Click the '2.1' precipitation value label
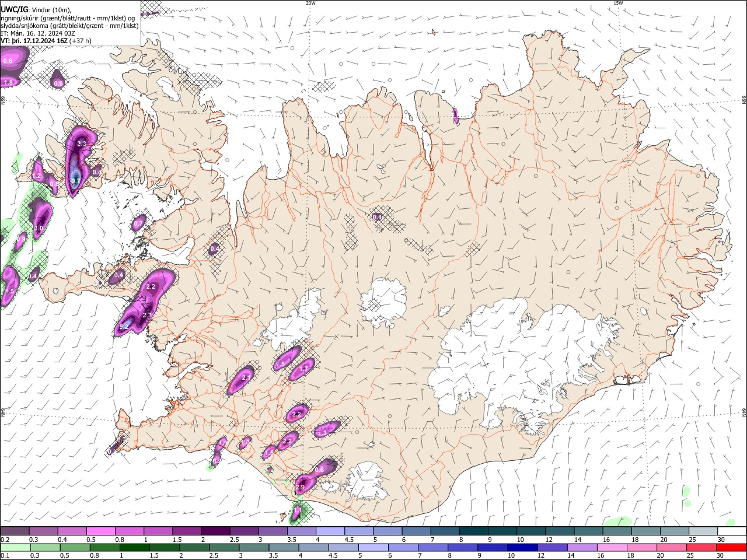 click(x=246, y=378)
